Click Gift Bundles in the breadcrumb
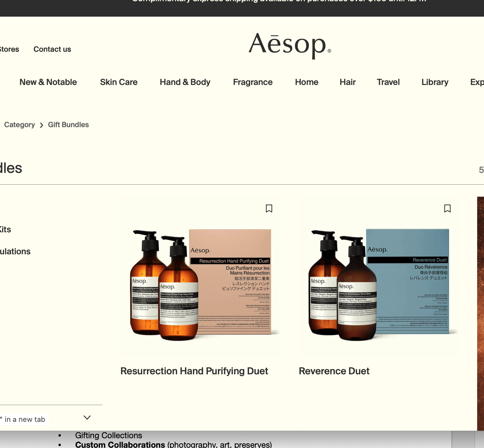This screenshot has height=448, width=484. tap(68, 125)
